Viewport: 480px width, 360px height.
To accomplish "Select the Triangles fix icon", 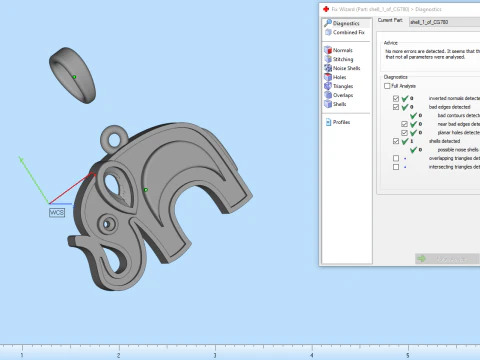I will [x=328, y=86].
